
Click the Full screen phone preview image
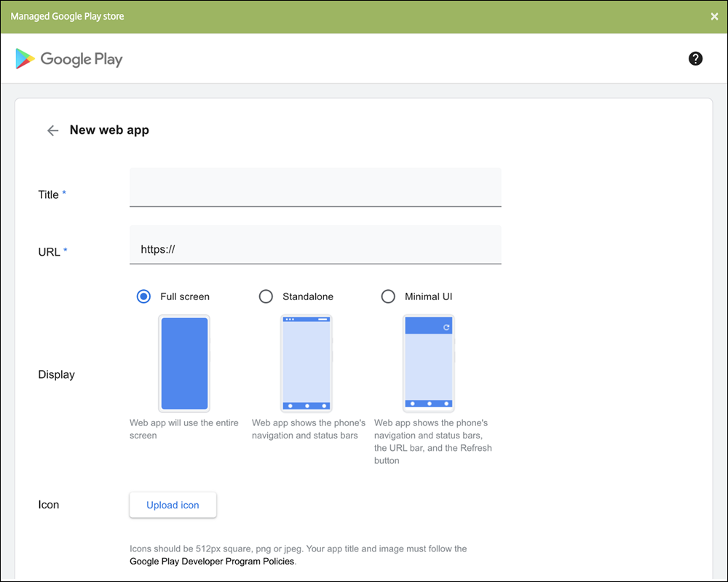pos(184,363)
